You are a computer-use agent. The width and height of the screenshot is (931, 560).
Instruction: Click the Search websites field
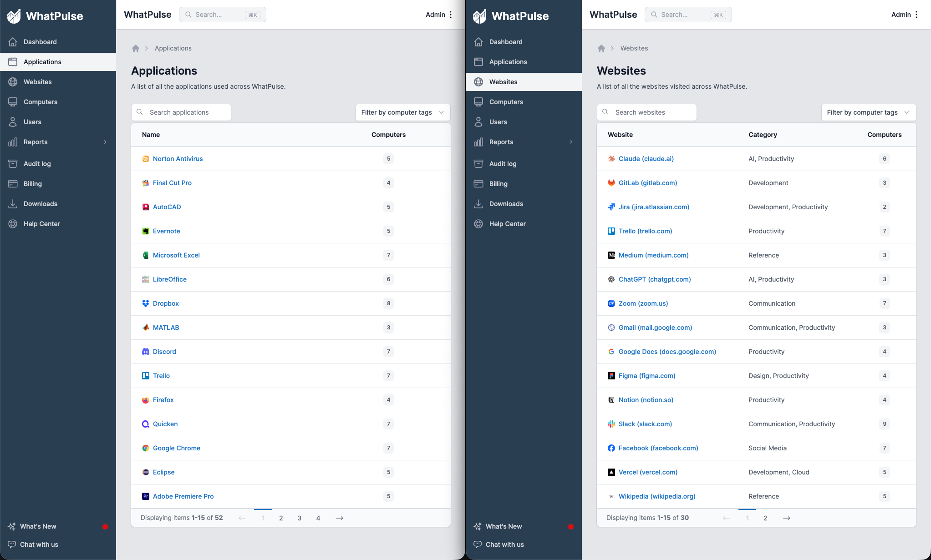pyautogui.click(x=647, y=112)
